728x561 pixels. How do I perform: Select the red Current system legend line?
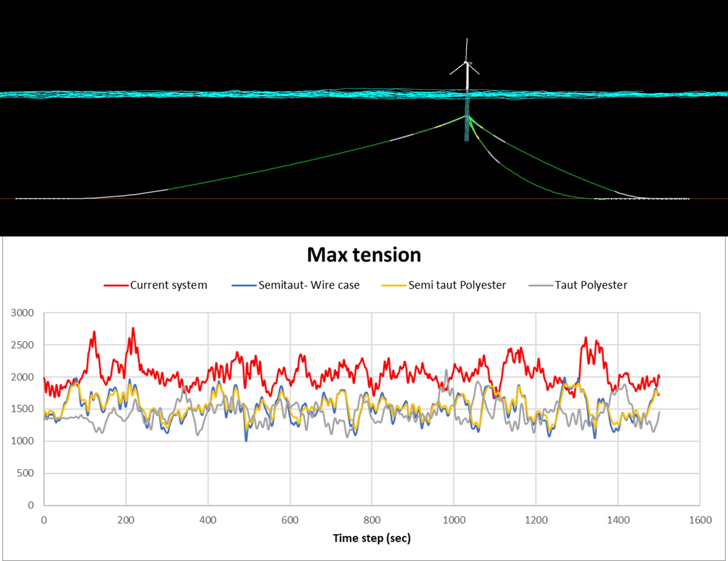[116, 286]
